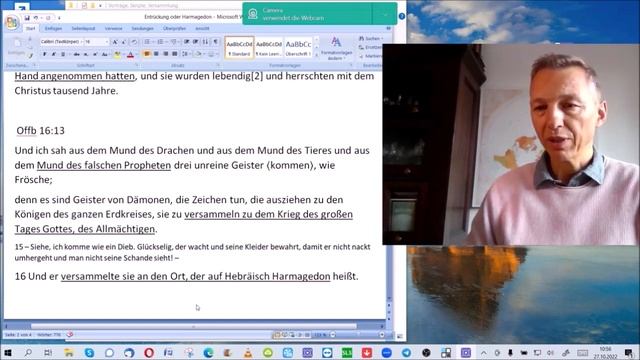Undo last action in quick access toolbar
640x360 pixels.
36,18
